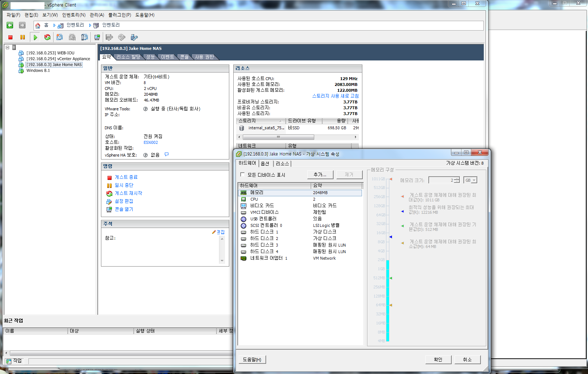Switch to the 옵션 tab in dialog
Screen dimensions: 588x374
[265, 164]
